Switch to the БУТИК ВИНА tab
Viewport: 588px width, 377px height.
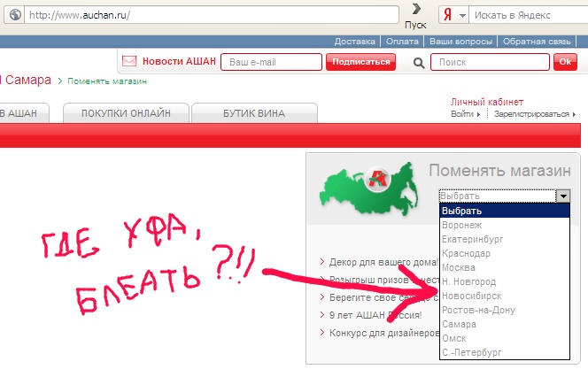[x=254, y=113]
